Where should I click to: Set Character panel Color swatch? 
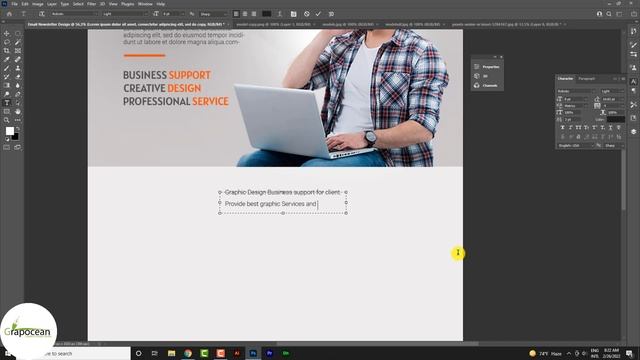click(x=616, y=120)
